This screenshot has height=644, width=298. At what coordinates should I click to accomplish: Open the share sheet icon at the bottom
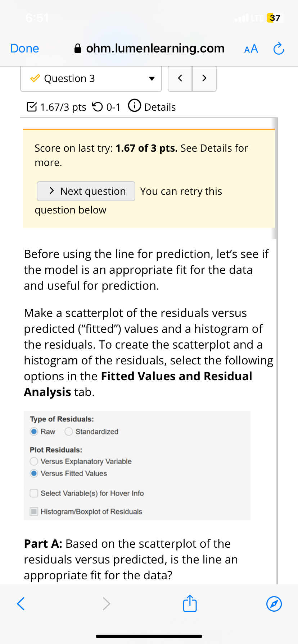(190, 604)
